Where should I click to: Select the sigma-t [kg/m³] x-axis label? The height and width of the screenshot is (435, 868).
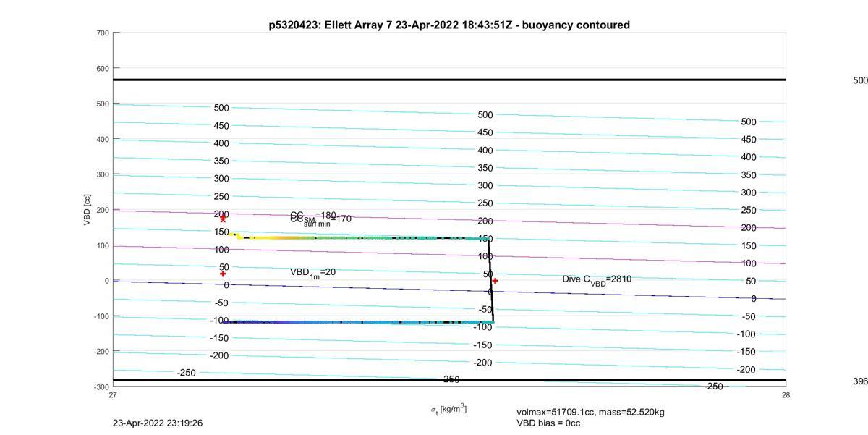(448, 410)
